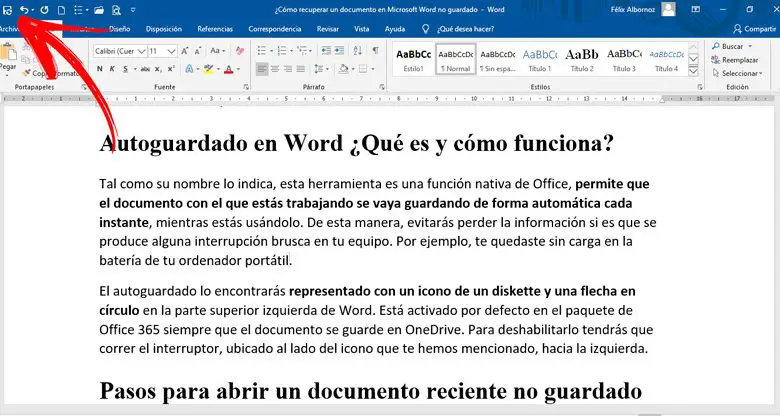Click the Sort A-Z icon
780x416 pixels.
click(x=358, y=51)
